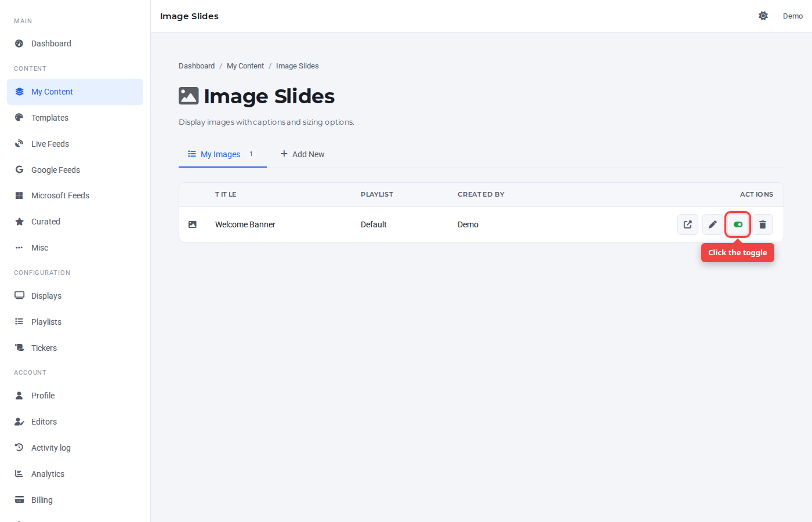The image size is (812, 522).
Task: Open the Analytics page
Action: coord(75,474)
